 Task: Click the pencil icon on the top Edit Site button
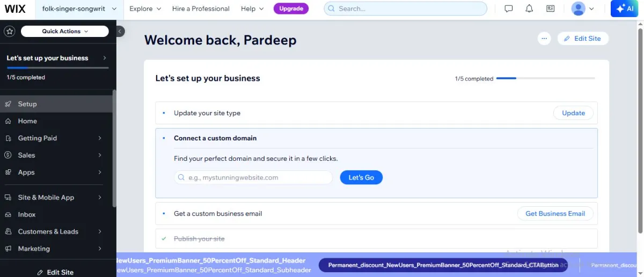point(567,39)
